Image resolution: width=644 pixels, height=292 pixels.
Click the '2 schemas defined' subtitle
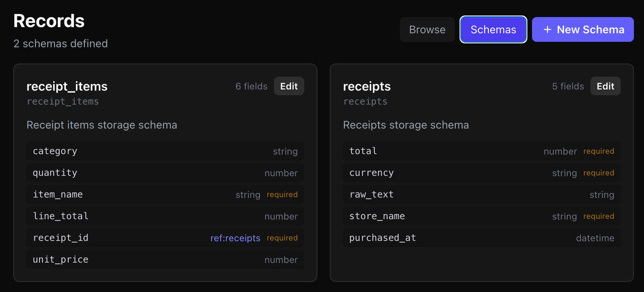pos(60,43)
